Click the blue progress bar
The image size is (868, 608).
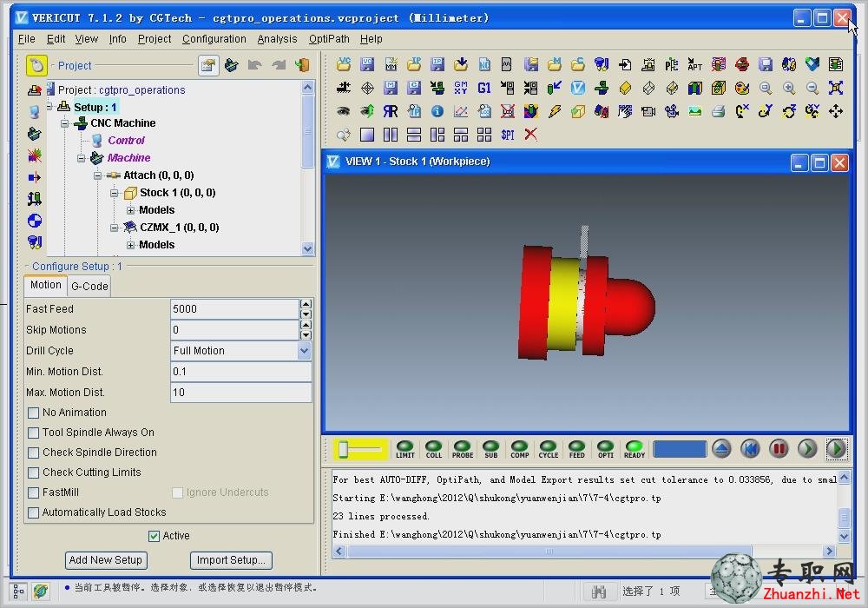[x=680, y=449]
